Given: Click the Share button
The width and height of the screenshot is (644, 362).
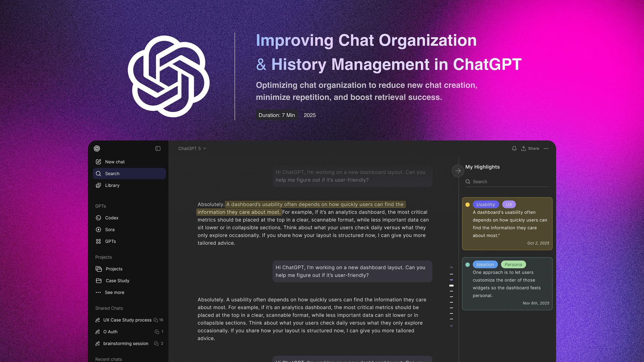Looking at the screenshot, I should click(x=530, y=148).
